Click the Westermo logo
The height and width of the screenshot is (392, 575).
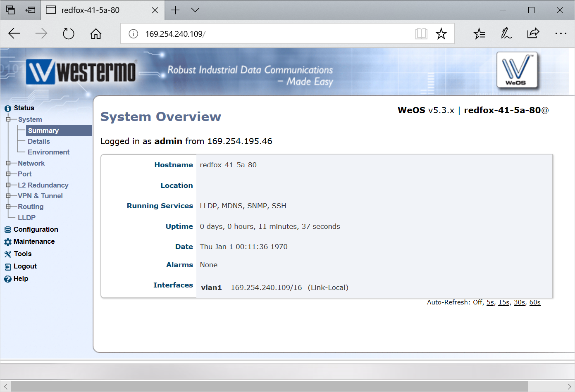coord(81,71)
